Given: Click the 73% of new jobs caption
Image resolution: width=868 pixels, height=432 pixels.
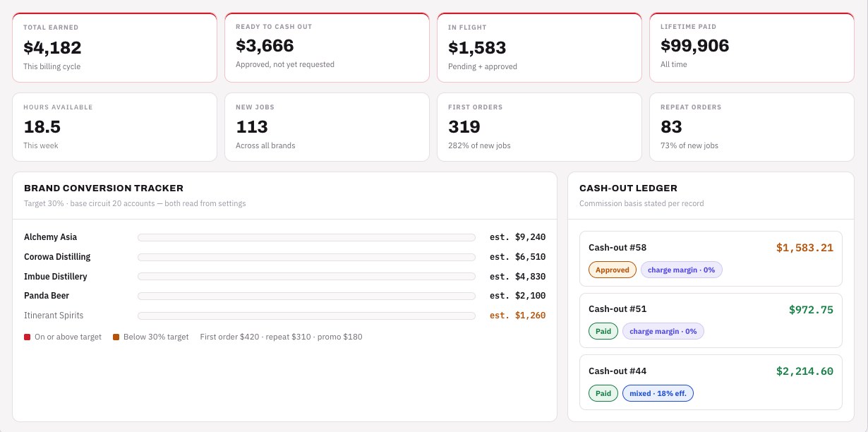Looking at the screenshot, I should pyautogui.click(x=689, y=145).
